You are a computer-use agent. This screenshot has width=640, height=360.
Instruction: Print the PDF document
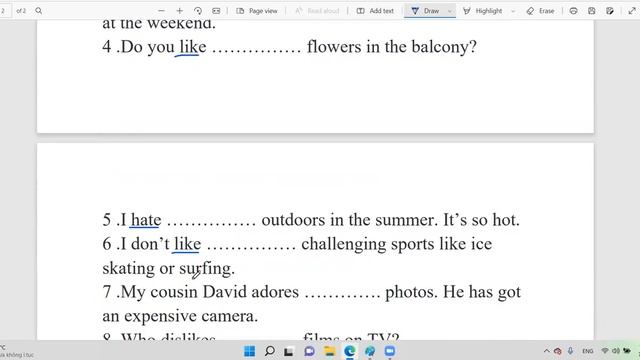tap(573, 11)
